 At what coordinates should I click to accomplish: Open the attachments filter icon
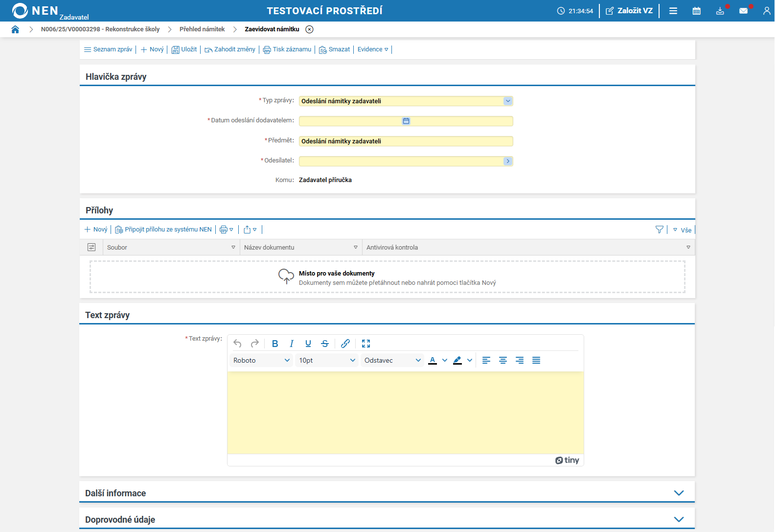click(660, 230)
